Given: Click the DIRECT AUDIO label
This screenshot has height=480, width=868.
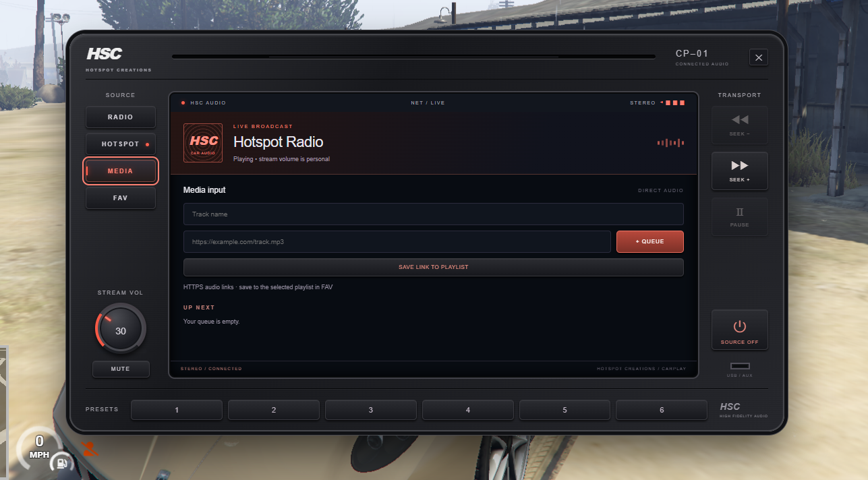Looking at the screenshot, I should click(660, 191).
